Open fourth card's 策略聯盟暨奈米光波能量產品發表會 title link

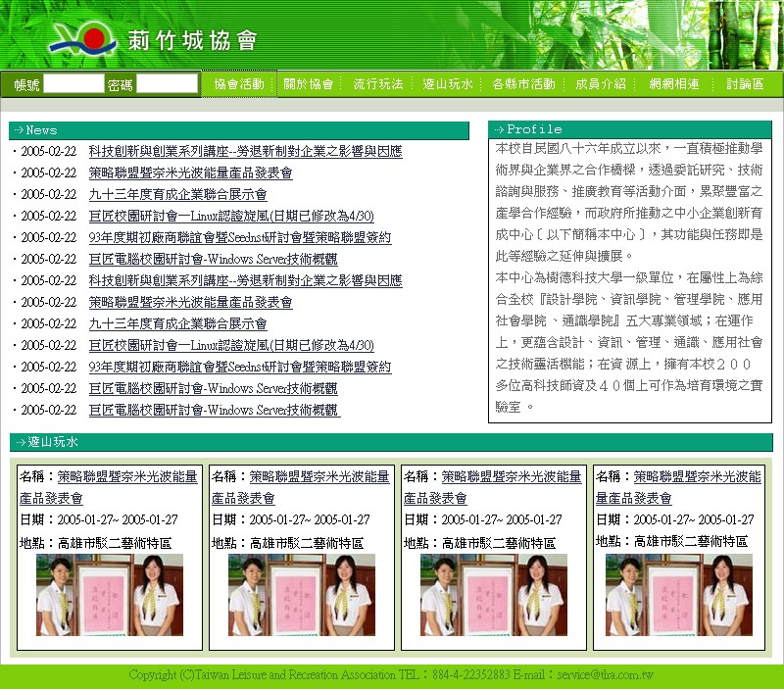click(678, 487)
